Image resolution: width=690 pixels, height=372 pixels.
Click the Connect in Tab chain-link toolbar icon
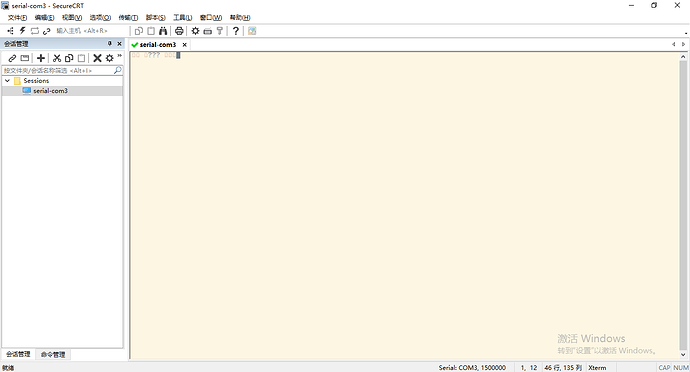[46, 31]
